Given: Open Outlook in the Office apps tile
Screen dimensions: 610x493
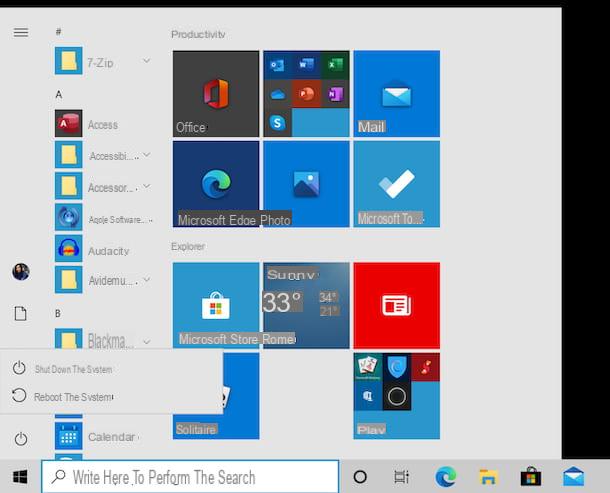Looking at the screenshot, I should pyautogui.click(x=277, y=65).
